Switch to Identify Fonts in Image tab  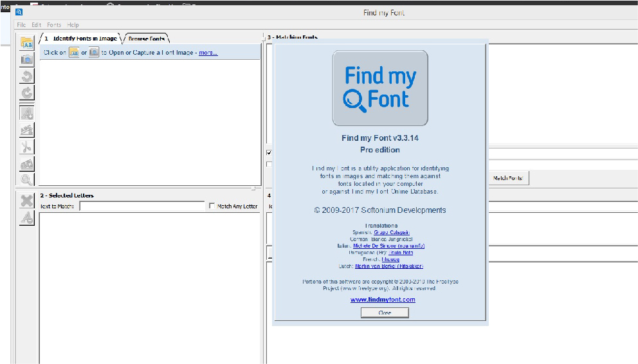coord(80,38)
